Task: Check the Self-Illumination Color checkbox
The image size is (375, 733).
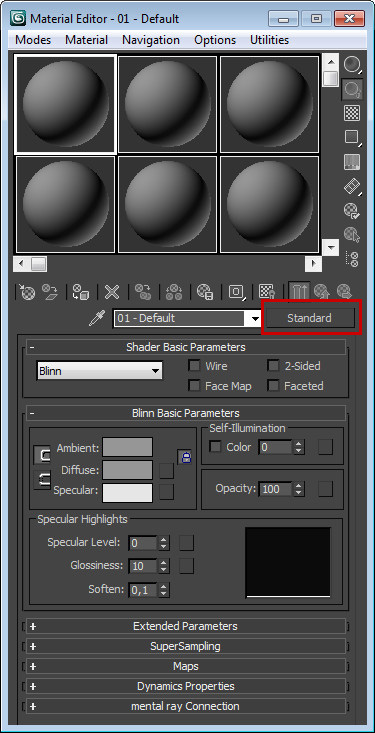Action: [215, 447]
